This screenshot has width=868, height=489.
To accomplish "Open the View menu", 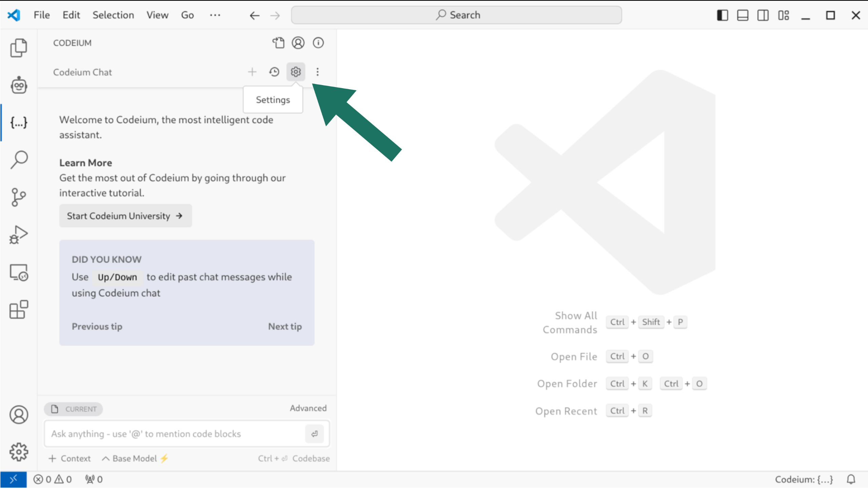I will pyautogui.click(x=157, y=15).
